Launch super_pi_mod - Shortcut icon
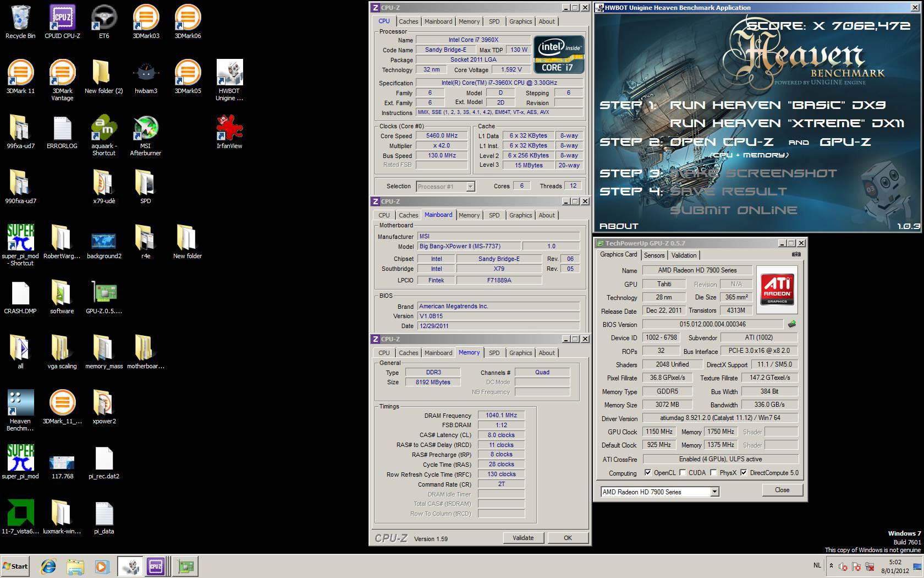Screen dimensions: 924x578 point(20,246)
